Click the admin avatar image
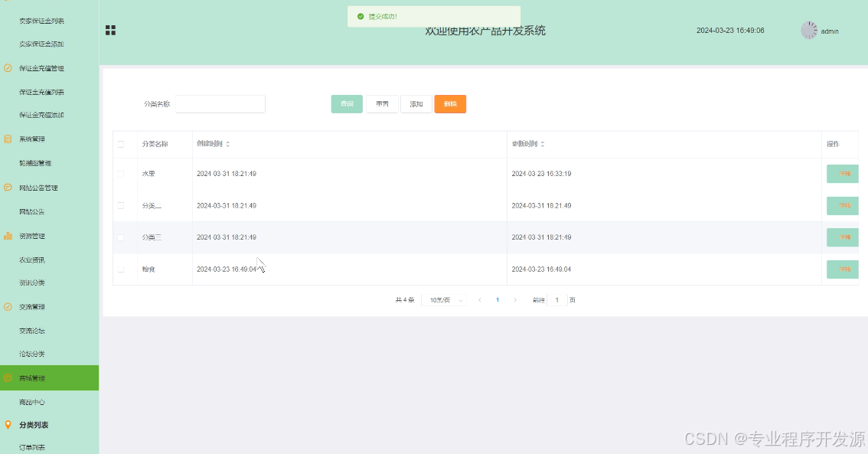This screenshot has height=454, width=868. click(x=809, y=31)
